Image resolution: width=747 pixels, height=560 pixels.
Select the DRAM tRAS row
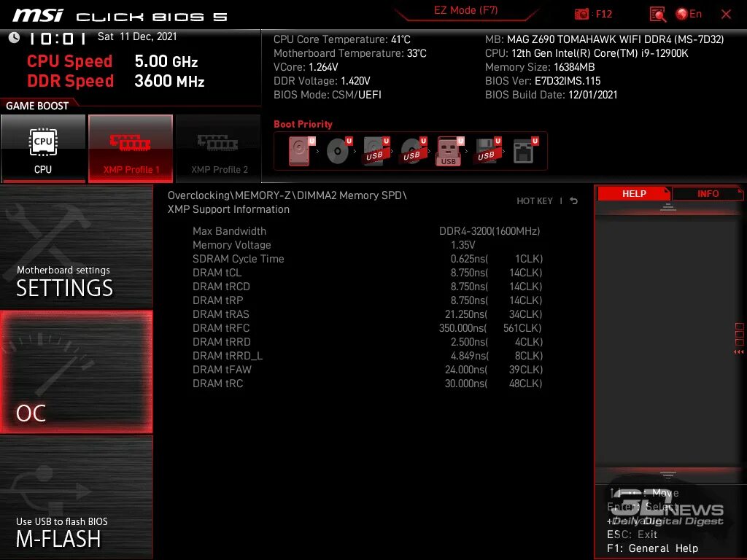click(x=368, y=314)
